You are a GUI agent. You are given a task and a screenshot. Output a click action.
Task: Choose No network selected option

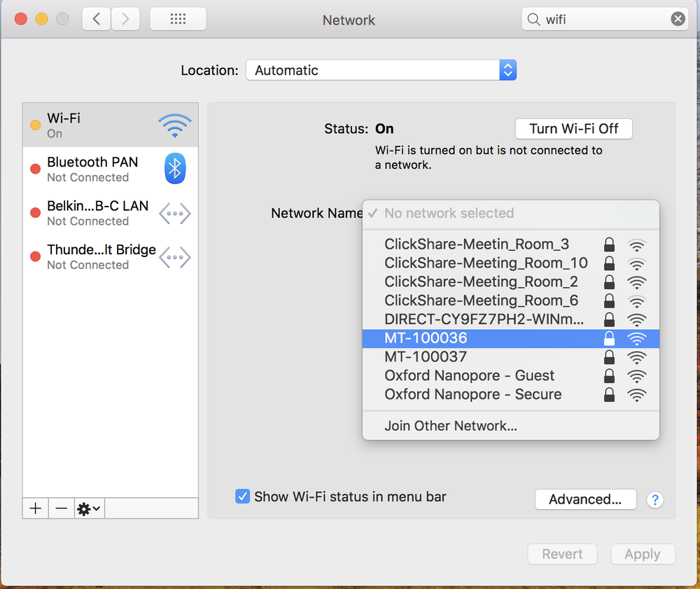(511, 213)
